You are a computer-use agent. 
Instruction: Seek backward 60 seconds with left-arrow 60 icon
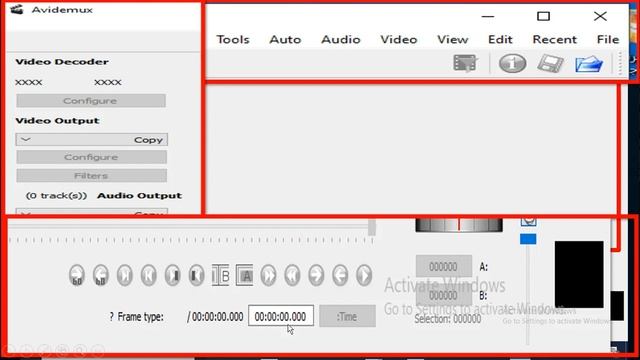(101, 275)
